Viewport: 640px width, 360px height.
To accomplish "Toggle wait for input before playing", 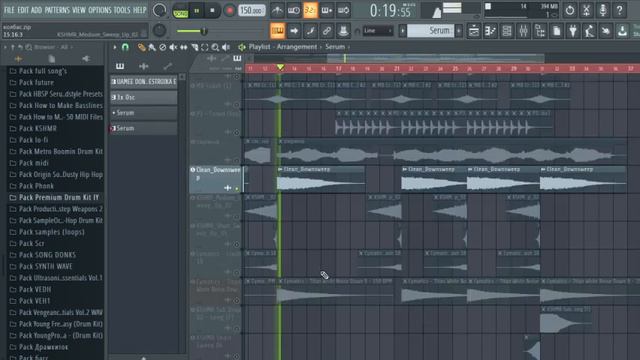I will coord(293,11).
